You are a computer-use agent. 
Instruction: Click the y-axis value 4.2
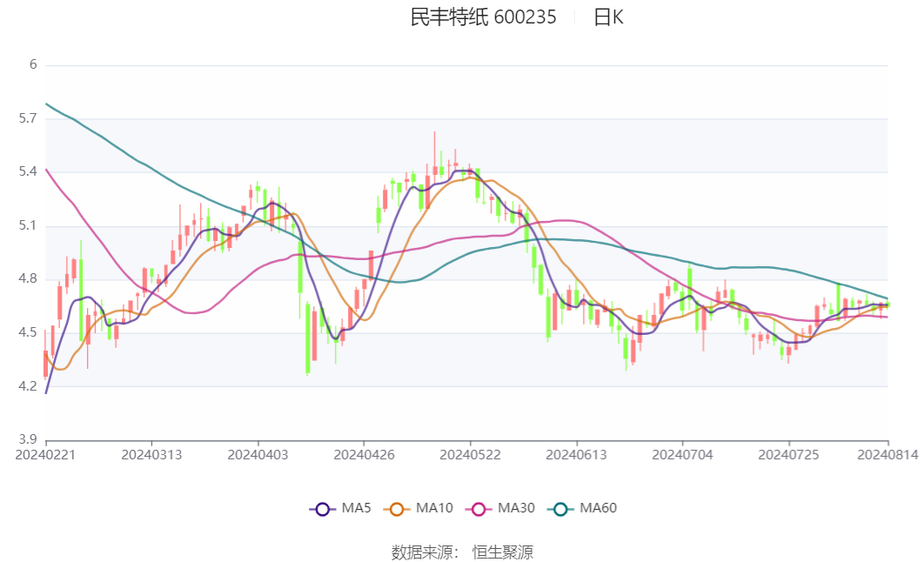point(28,386)
